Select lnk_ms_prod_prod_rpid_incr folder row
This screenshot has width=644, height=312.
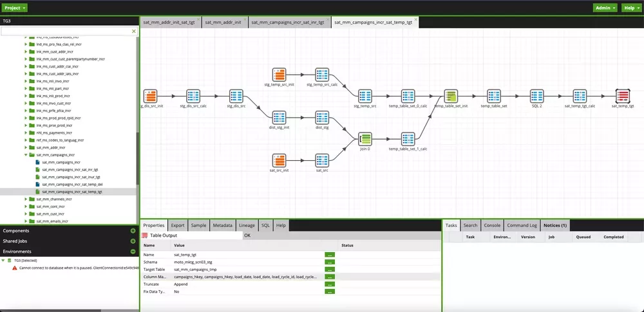click(59, 118)
